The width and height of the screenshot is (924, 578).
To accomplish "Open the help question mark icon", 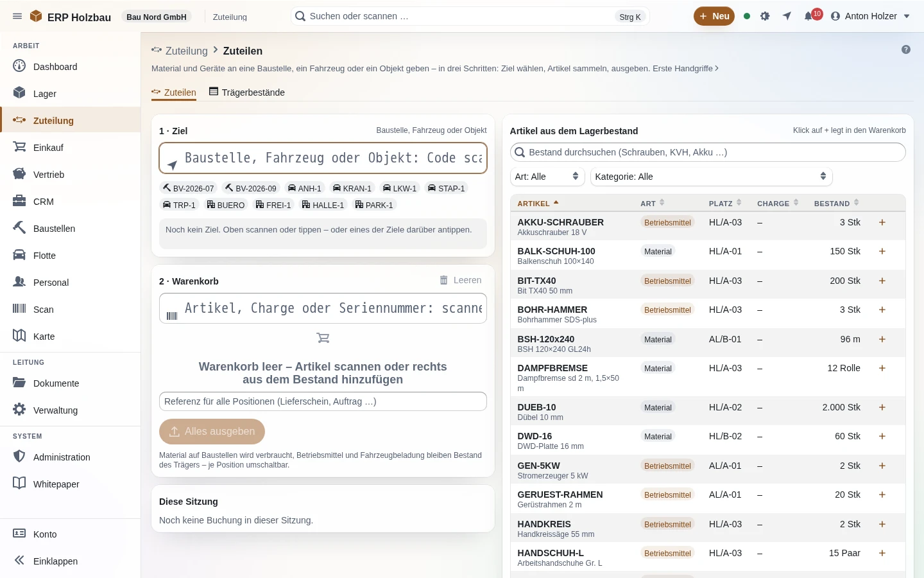I will click(906, 49).
